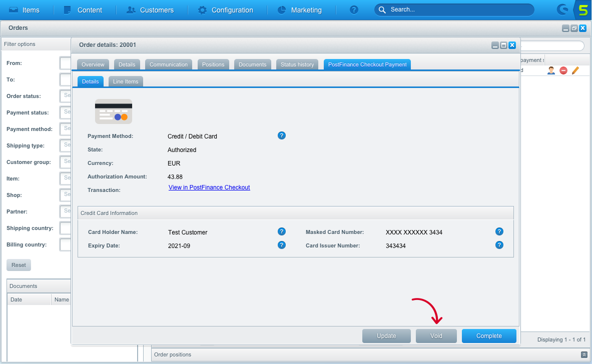The image size is (592, 364).
Task: Open the Payment status filter dropdown
Action: (x=66, y=112)
